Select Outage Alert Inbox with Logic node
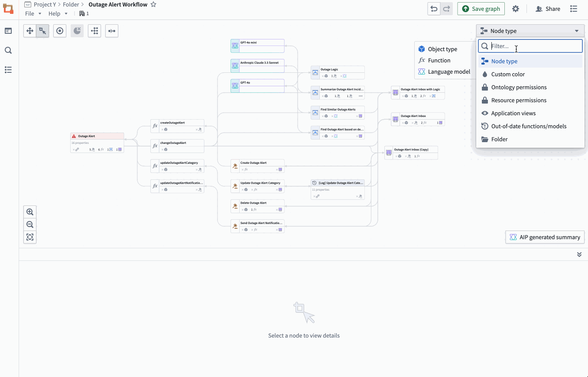Image resolution: width=588 pixels, height=377 pixels. click(x=418, y=92)
